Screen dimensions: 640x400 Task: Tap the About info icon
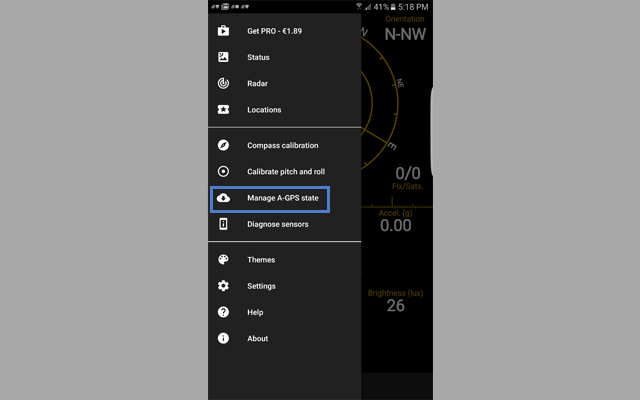point(223,338)
